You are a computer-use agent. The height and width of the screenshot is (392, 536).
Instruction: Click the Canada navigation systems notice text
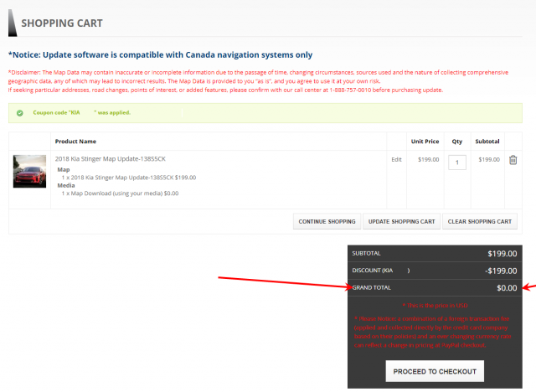[x=160, y=54]
